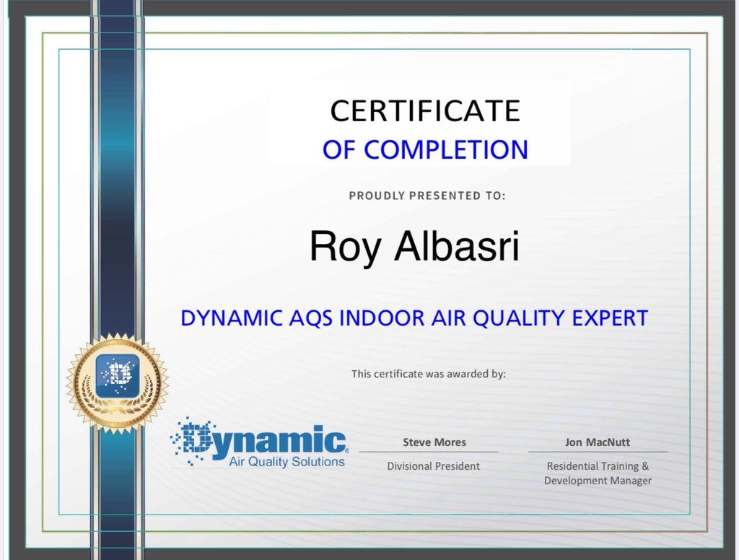Click the "Air Quality Solutions" tagline

tap(287, 461)
